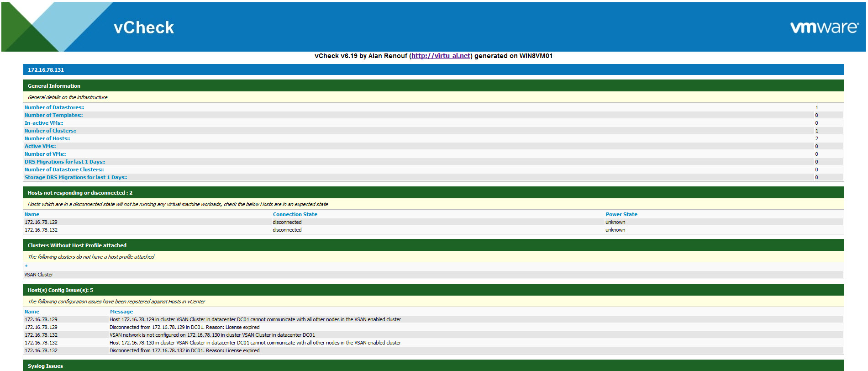This screenshot has width=868, height=371.
Task: Click the Message column header
Action: (x=121, y=312)
